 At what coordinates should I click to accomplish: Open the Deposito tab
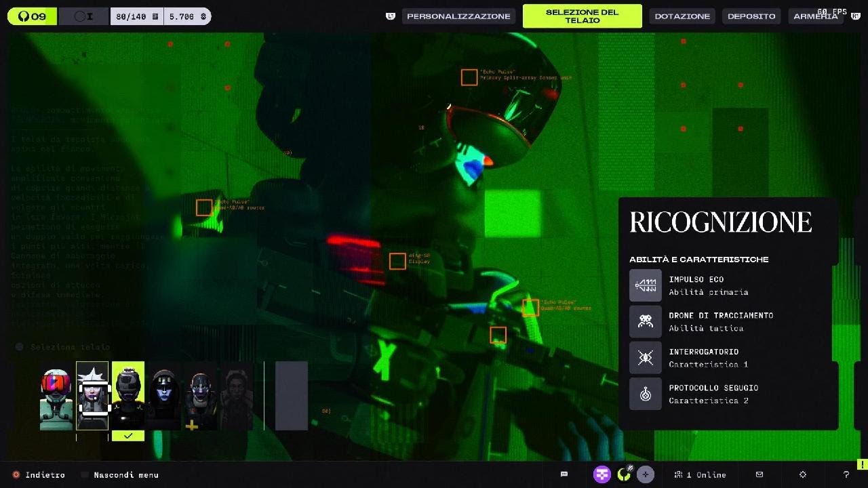[751, 16]
